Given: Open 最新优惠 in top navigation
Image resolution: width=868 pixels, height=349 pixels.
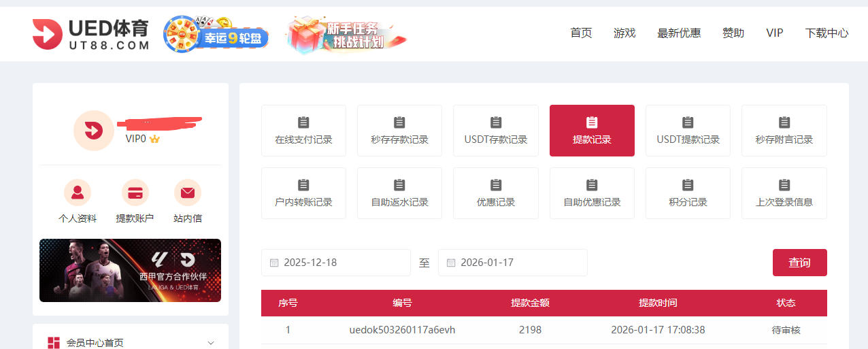Looking at the screenshot, I should tap(678, 33).
